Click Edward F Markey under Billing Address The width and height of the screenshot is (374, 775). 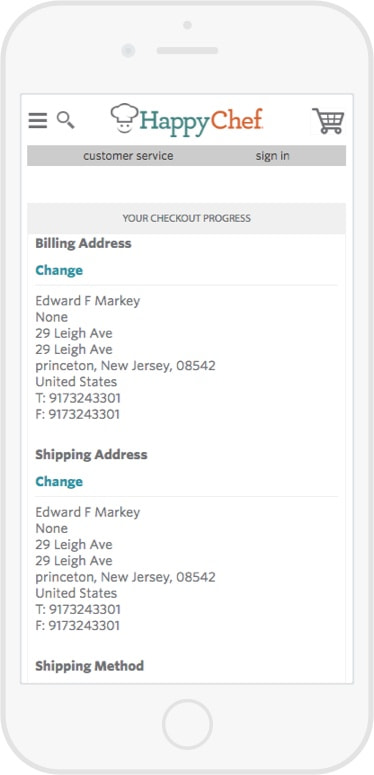pos(88,301)
